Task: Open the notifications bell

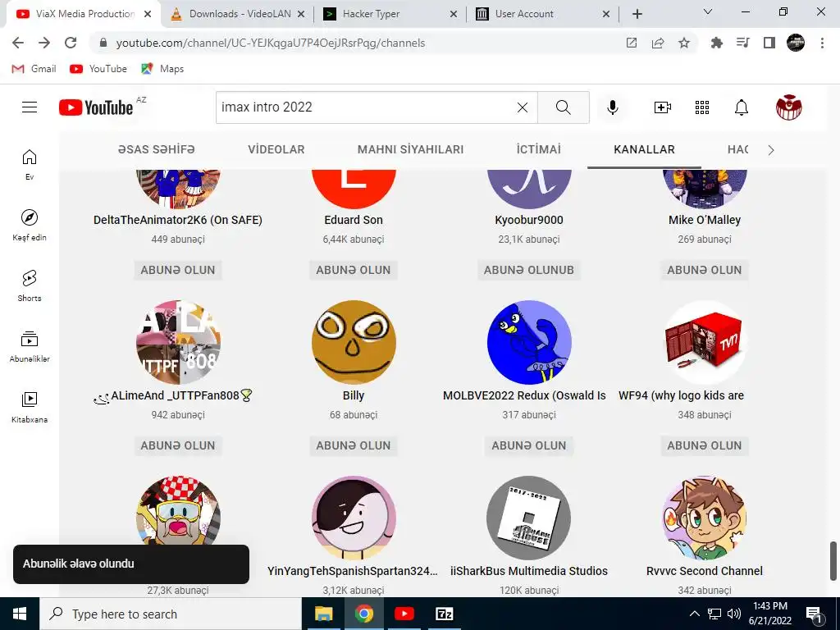Action: click(741, 107)
